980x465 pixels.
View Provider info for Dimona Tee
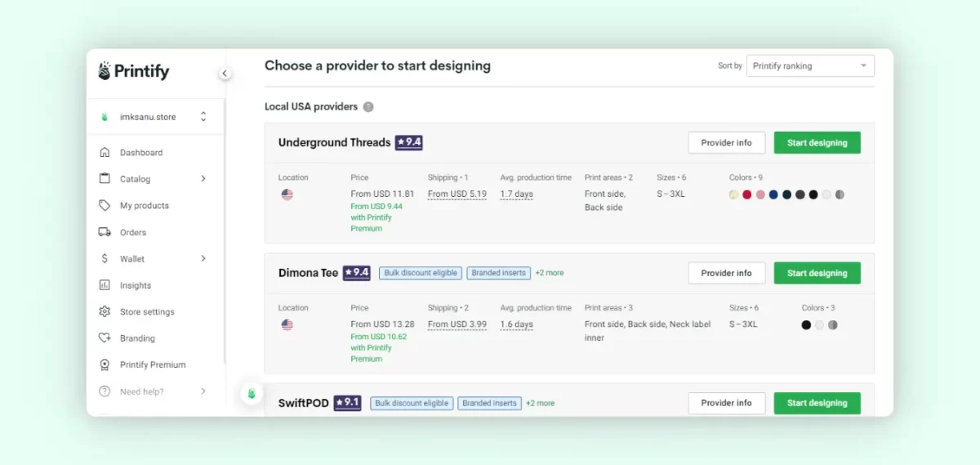pos(726,273)
